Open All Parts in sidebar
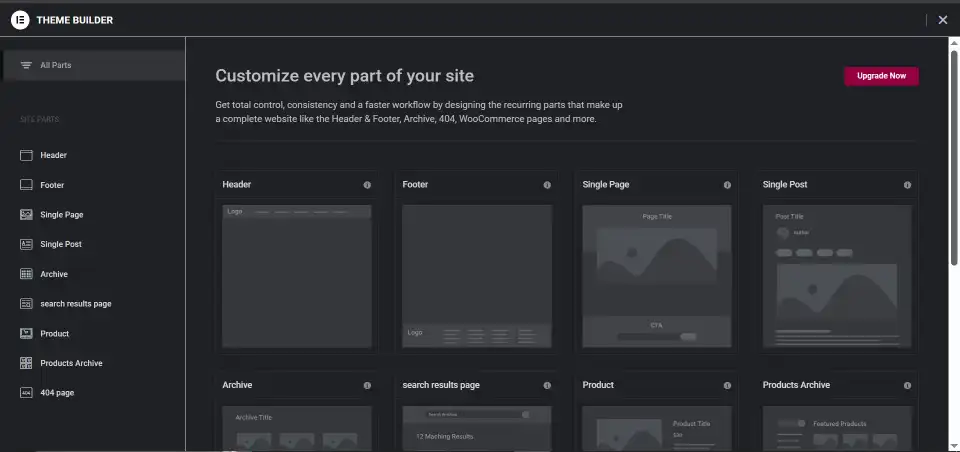Viewport: 960px width, 452px height. pos(93,66)
